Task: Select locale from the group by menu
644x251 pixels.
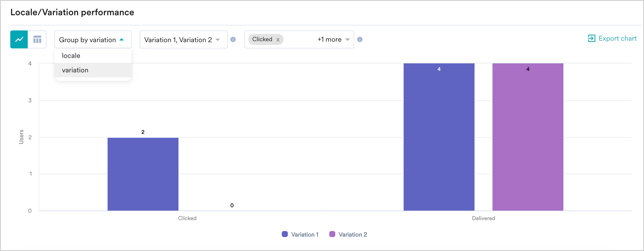Action: (x=71, y=55)
